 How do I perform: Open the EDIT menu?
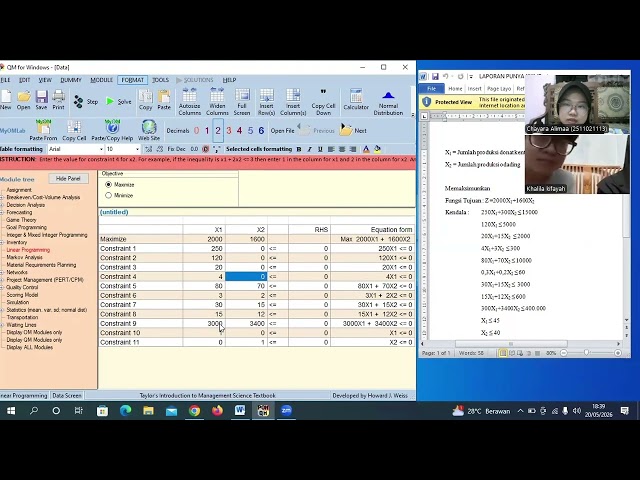(x=24, y=80)
